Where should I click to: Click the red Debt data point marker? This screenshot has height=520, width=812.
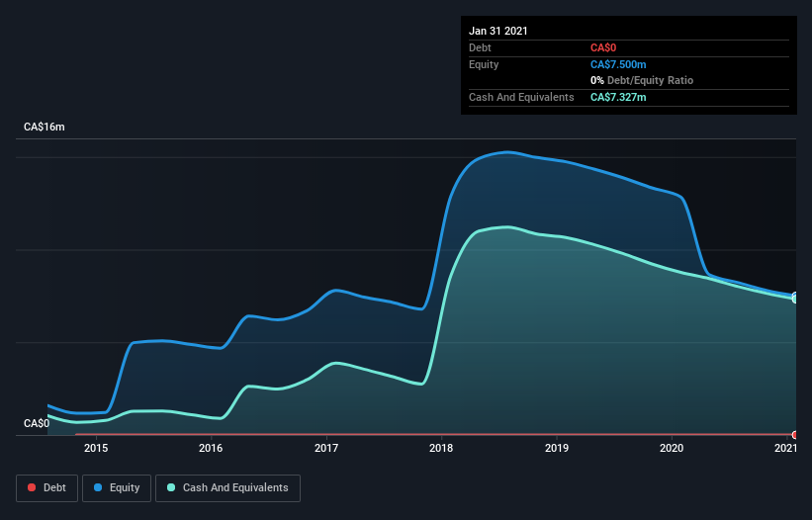click(795, 435)
